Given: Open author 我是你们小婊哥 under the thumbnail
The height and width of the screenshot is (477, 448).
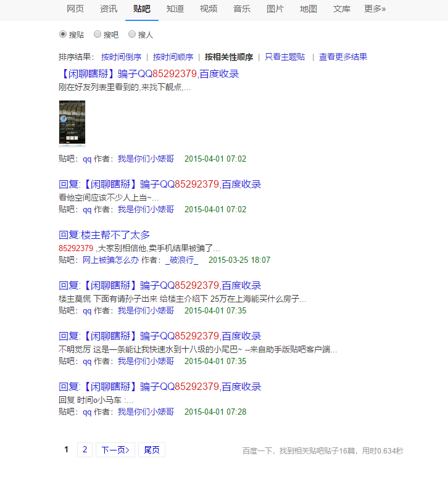Looking at the screenshot, I should (x=146, y=159).
